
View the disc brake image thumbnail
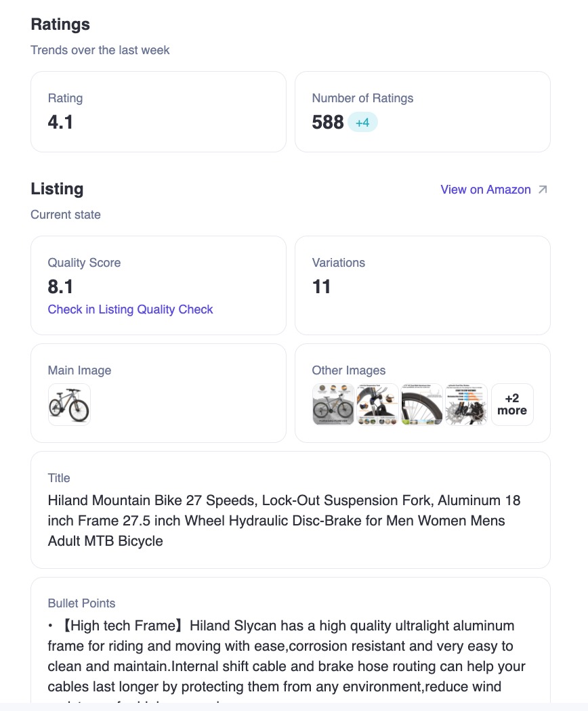(467, 404)
